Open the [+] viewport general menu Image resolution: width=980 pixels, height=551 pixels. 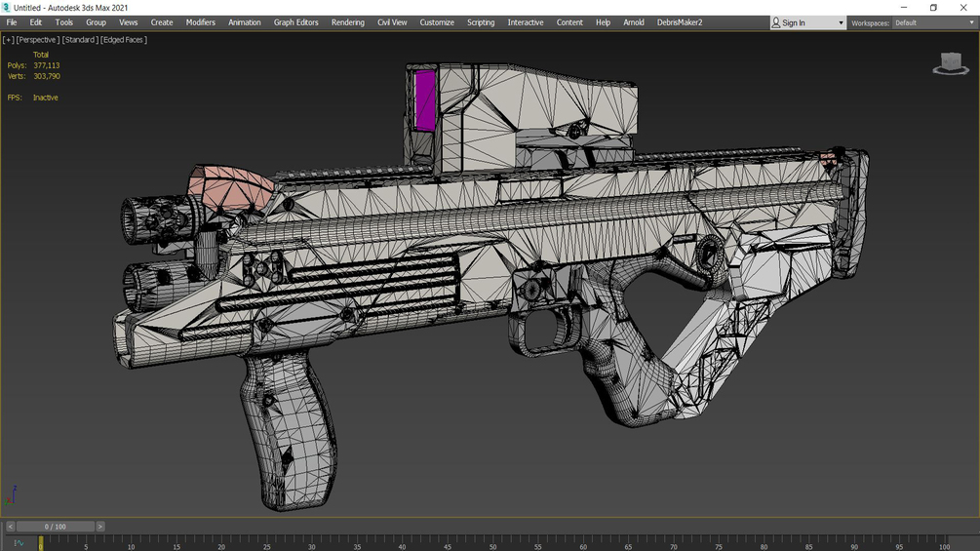pos(9,39)
